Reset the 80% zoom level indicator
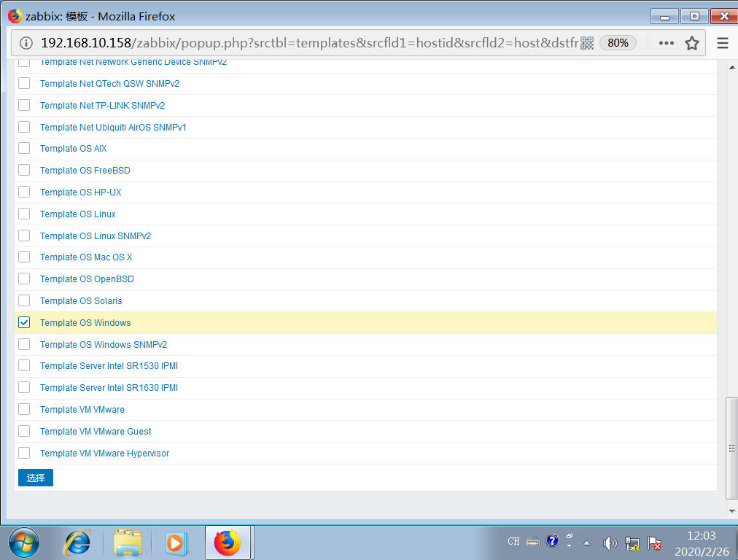 pos(618,43)
